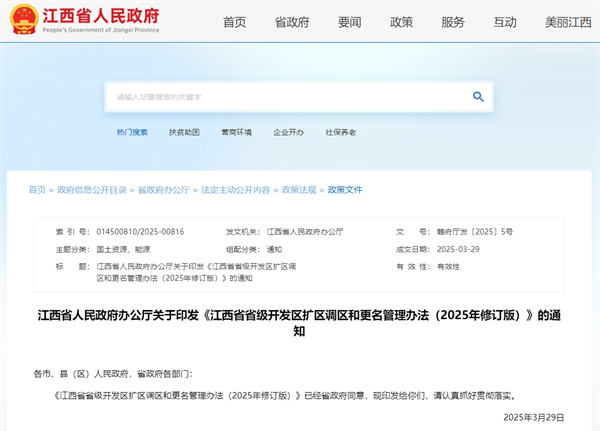This screenshot has width=600, height=431.
Task: Select the 扶贫助困 hot search link
Action: pyautogui.click(x=184, y=132)
